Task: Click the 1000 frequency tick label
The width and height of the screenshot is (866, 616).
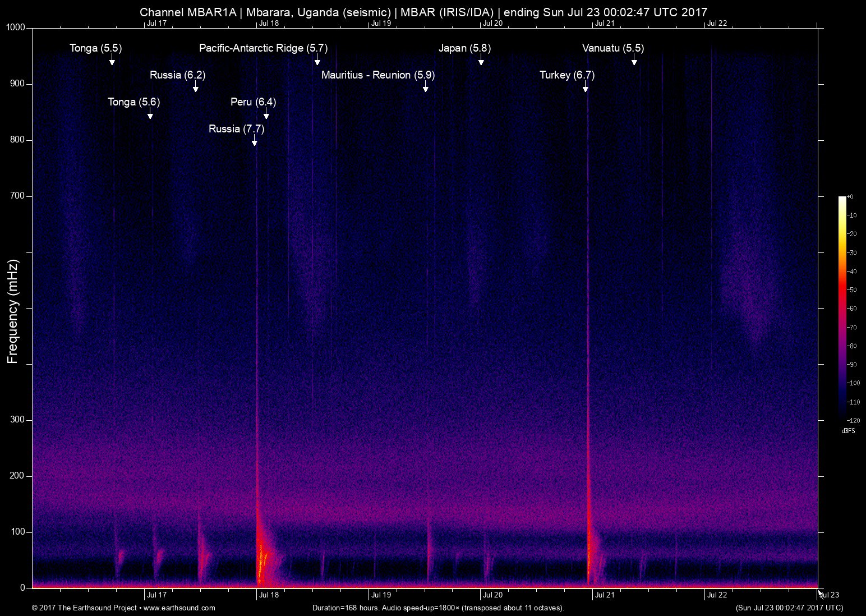Action: pyautogui.click(x=16, y=28)
